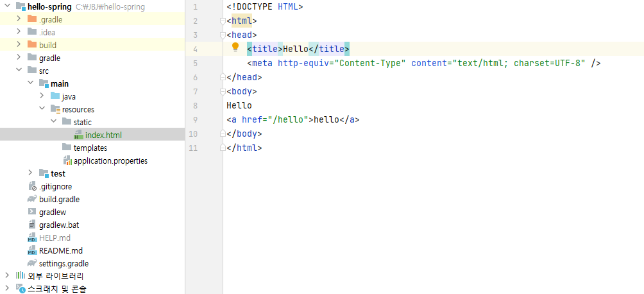The image size is (644, 294).
Task: Click the .gitignore file icon
Action: [x=32, y=186]
